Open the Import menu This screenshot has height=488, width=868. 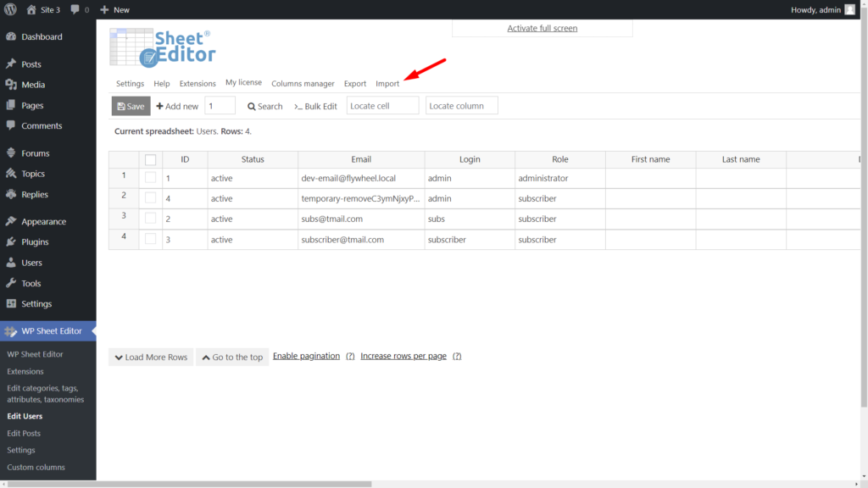[x=387, y=84]
